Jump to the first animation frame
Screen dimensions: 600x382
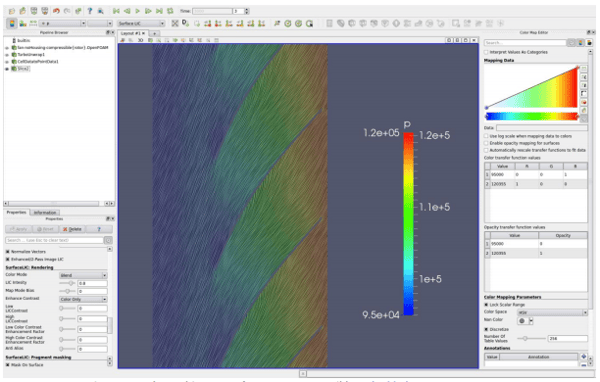[x=116, y=11]
